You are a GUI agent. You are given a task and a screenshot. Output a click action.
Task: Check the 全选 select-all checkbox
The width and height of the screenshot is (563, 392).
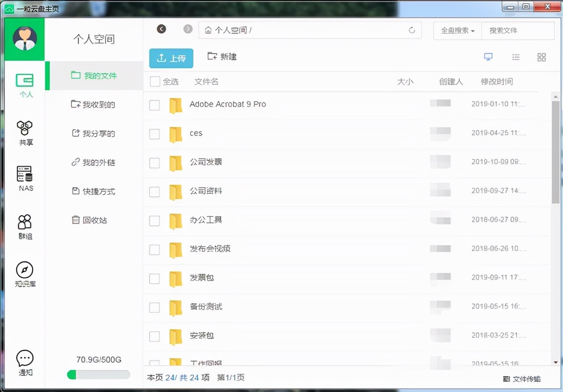154,81
